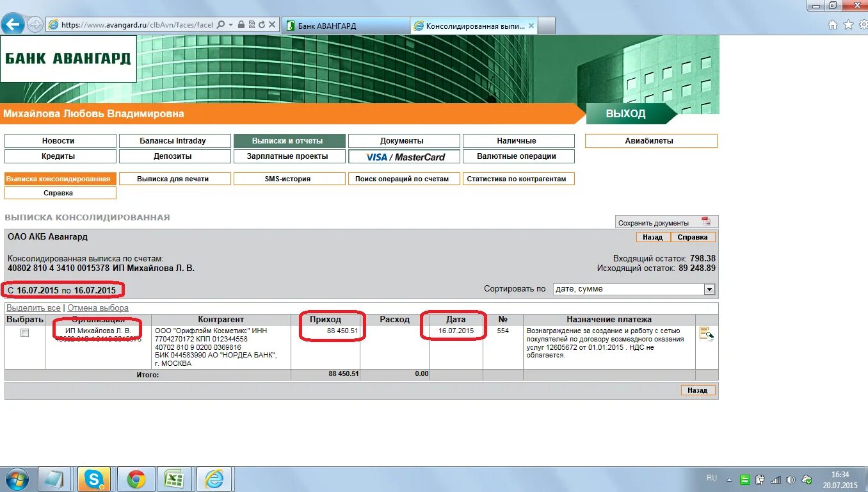Open Excel from the taskbar
The height and width of the screenshot is (492, 868).
click(173, 479)
